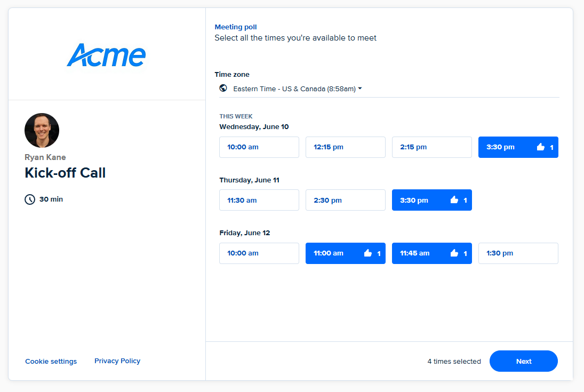Image resolution: width=584 pixels, height=392 pixels.
Task: Select Friday 1:30 pm time slot
Action: click(518, 253)
